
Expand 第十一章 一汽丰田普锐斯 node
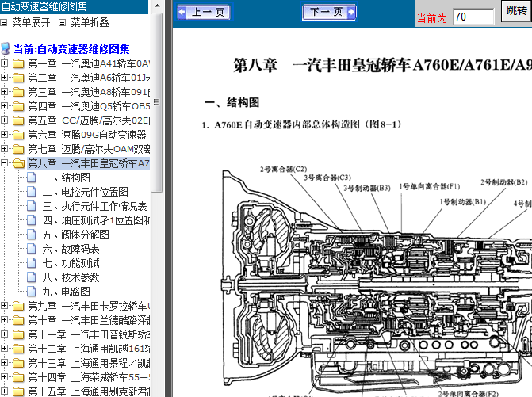tap(4, 334)
